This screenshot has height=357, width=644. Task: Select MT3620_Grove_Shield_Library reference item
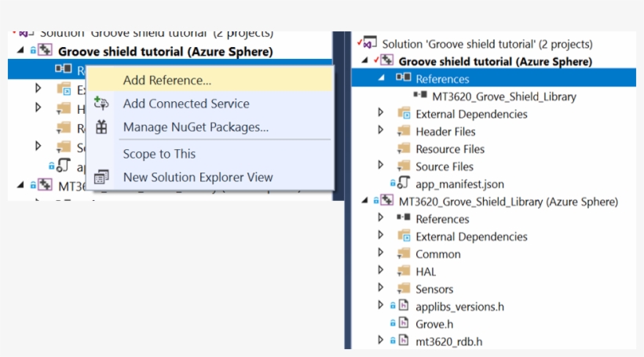coord(504,97)
